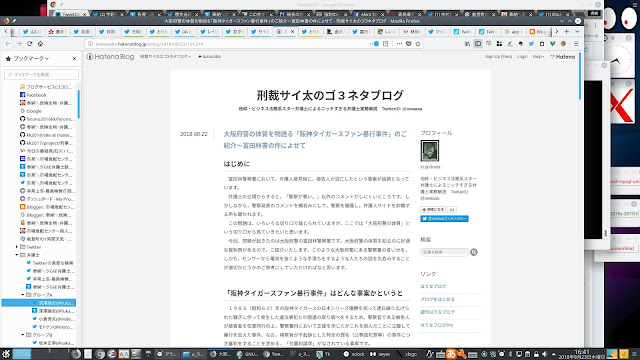Open the list all tabs dropdown arrow

[x=577, y=31]
